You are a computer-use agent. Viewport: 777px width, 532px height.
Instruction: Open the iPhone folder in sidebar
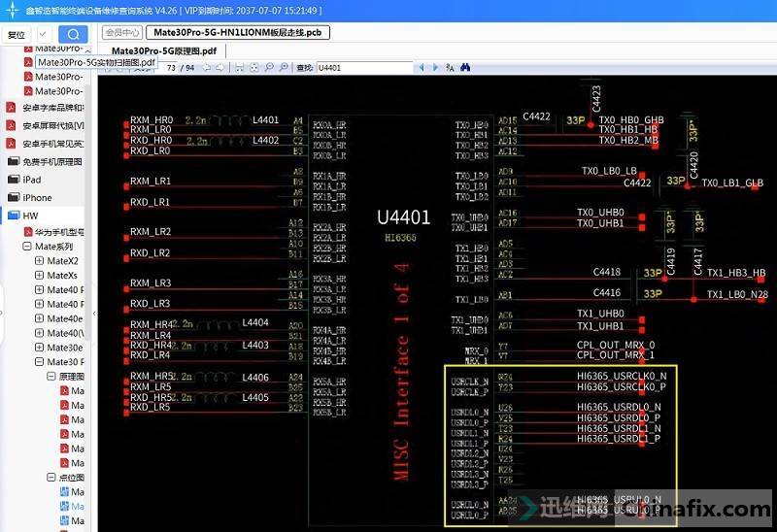[x=37, y=197]
